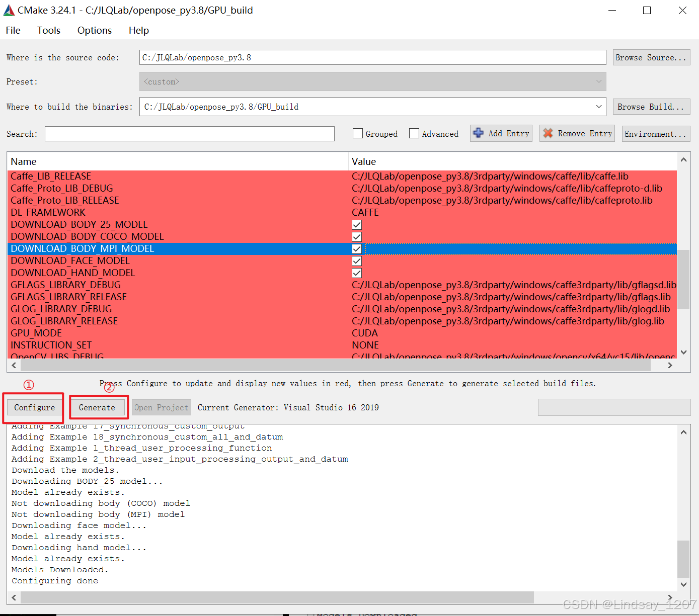699x616 pixels.
Task: Click the Generate button
Action: pos(97,407)
